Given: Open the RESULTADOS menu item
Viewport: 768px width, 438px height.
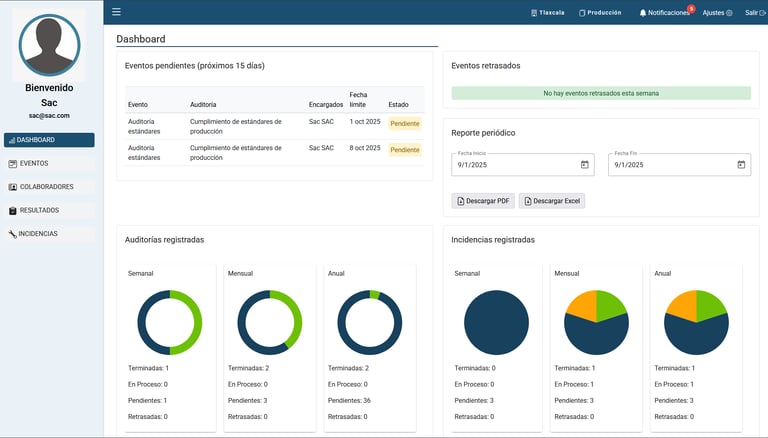Looking at the screenshot, I should (49, 211).
